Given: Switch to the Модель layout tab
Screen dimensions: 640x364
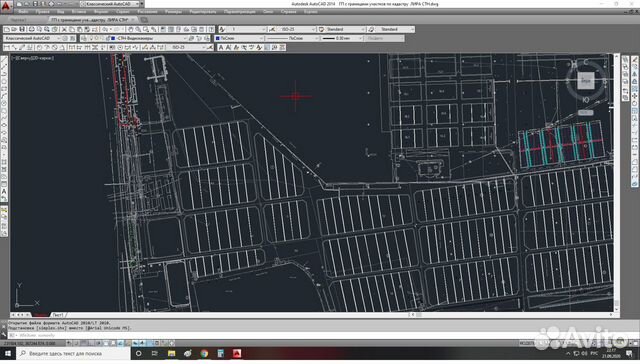Looking at the screenshot, I should click(x=41, y=315).
